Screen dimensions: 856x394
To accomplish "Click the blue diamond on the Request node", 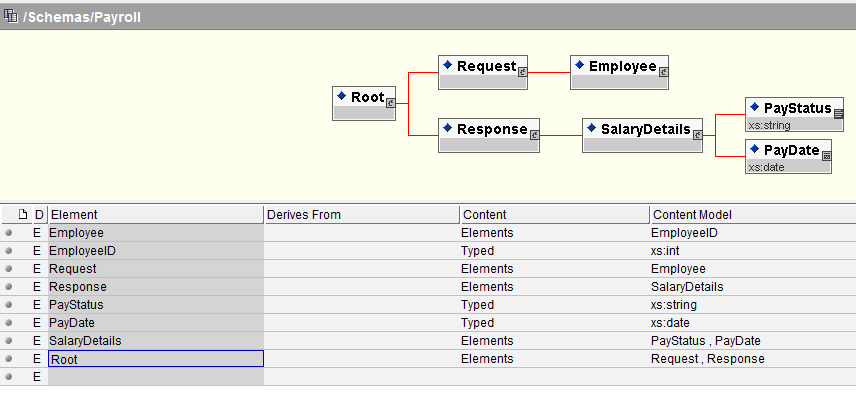I will 448,65.
